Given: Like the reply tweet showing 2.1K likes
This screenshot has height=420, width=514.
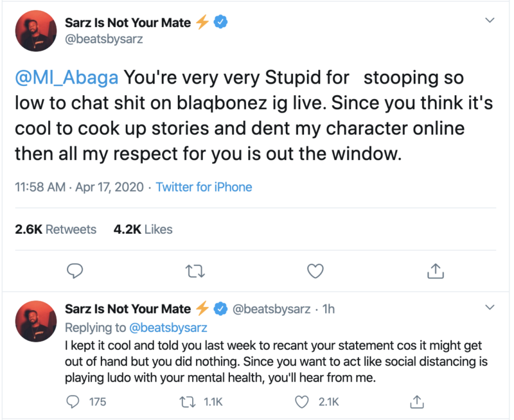Looking at the screenshot, I should tap(302, 402).
